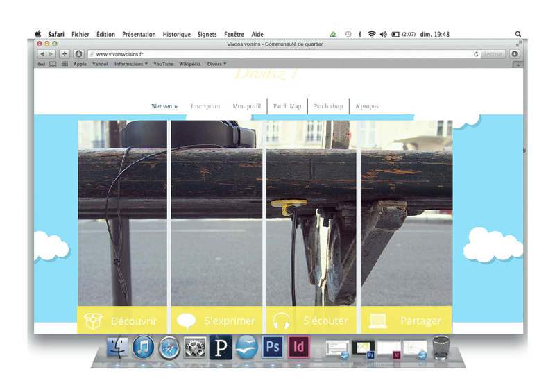Screen dimensions: 555x392
Task: Expand the Divers bookmarks dropdown
Action: coord(216,64)
